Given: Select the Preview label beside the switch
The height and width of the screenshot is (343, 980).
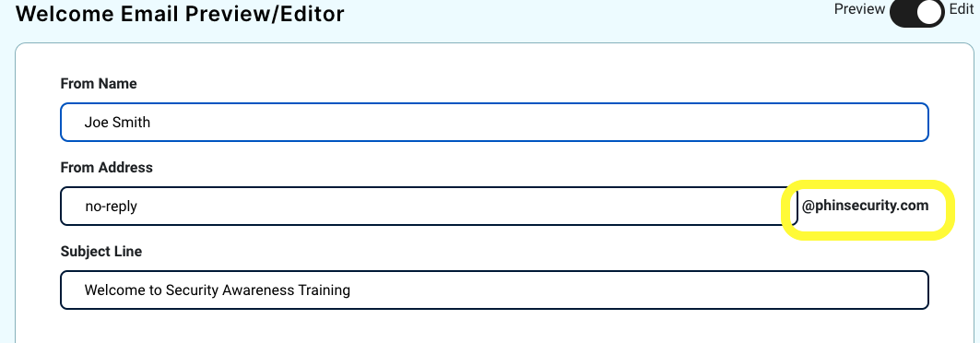Looking at the screenshot, I should 859,9.
